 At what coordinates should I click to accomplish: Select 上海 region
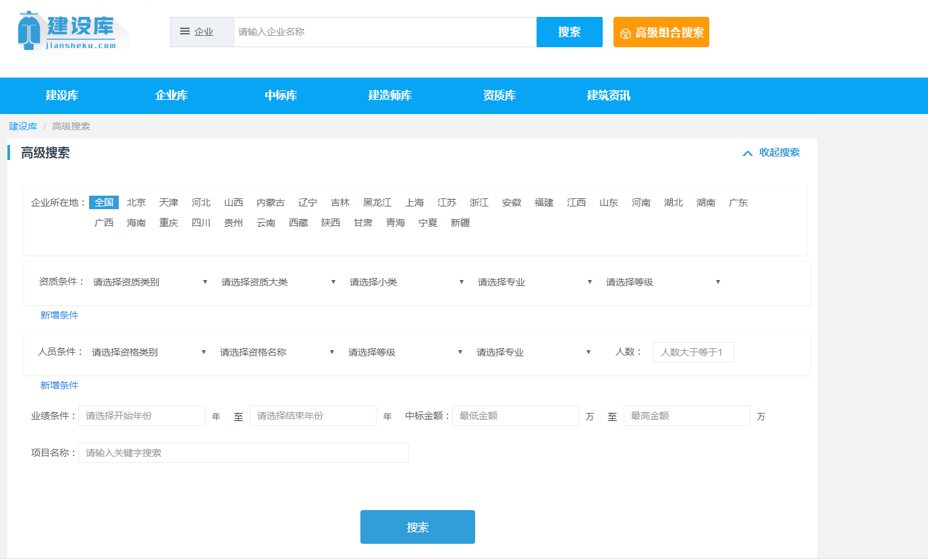coord(414,202)
